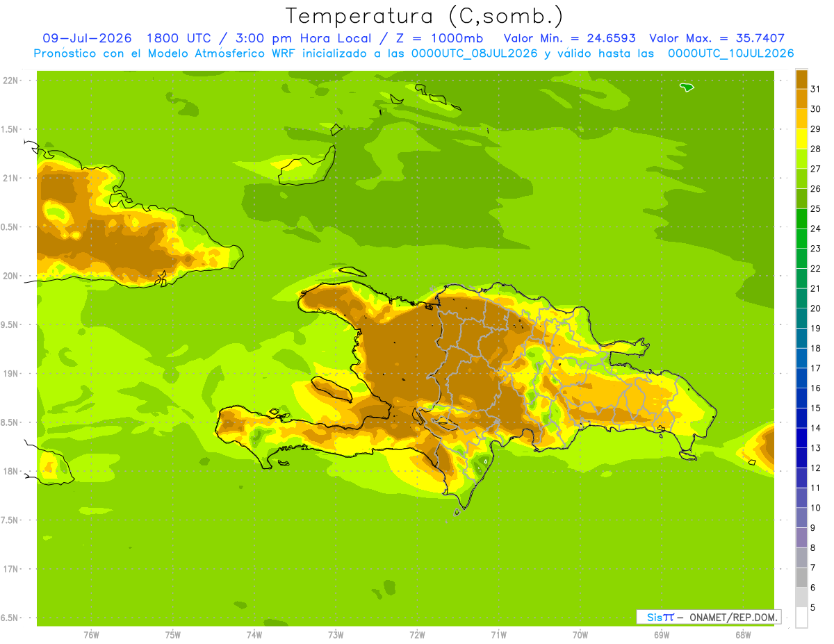This screenshot has height=644, width=834.
Task: Click the '10' value on the color scale
Action: tap(816, 508)
